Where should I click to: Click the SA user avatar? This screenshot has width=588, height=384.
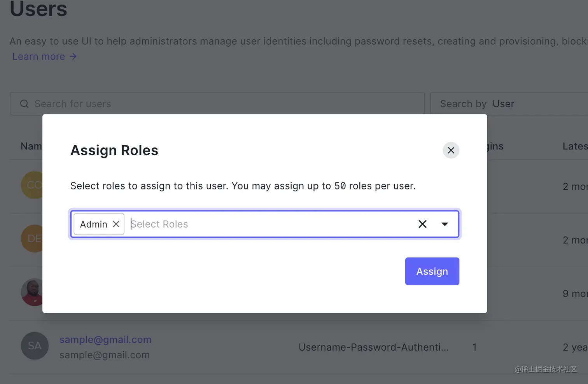coord(35,346)
